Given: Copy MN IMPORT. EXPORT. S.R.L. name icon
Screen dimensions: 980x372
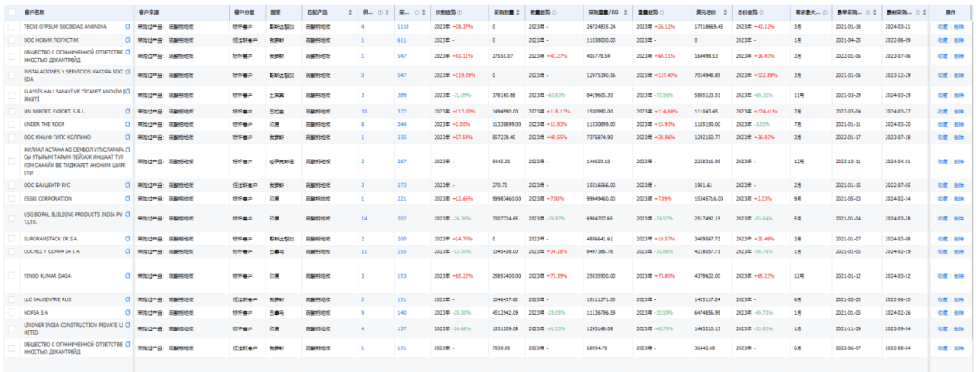Looking at the screenshot, I should [128, 112].
